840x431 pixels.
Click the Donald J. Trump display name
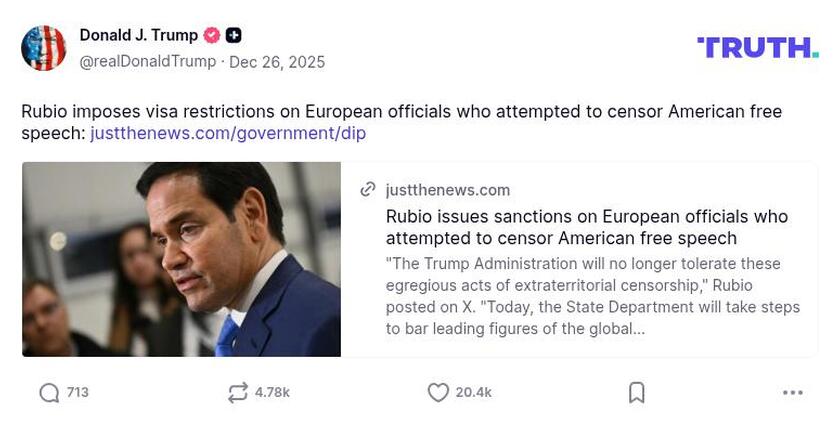pyautogui.click(x=138, y=35)
